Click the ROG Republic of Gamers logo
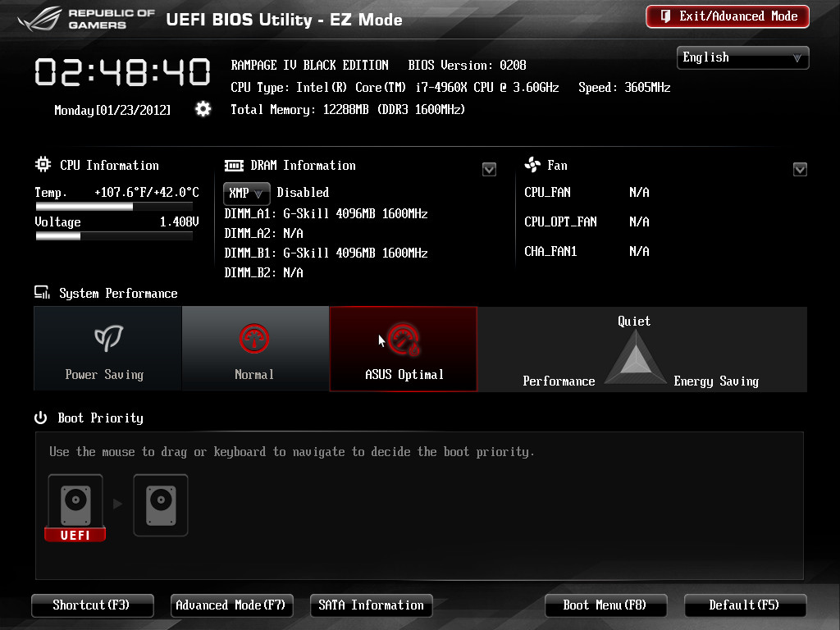Screen dimensions: 840x630 86,20
